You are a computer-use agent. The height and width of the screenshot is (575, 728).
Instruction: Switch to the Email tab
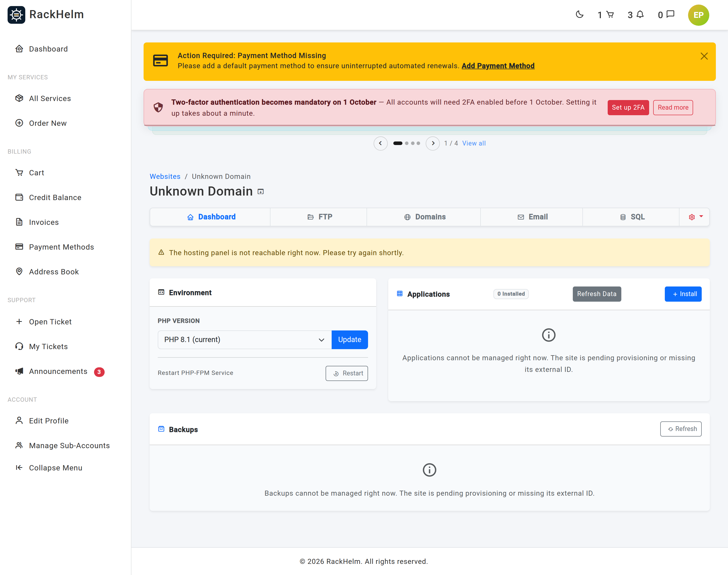[532, 217]
